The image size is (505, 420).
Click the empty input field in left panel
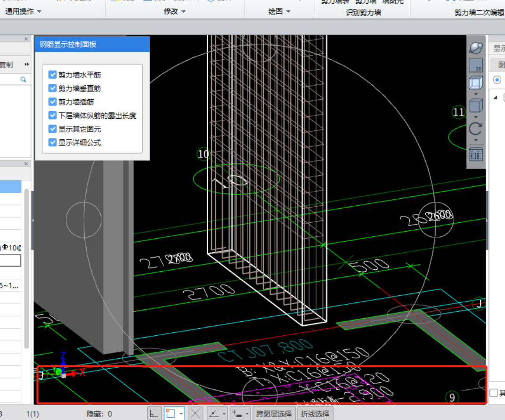click(x=10, y=260)
